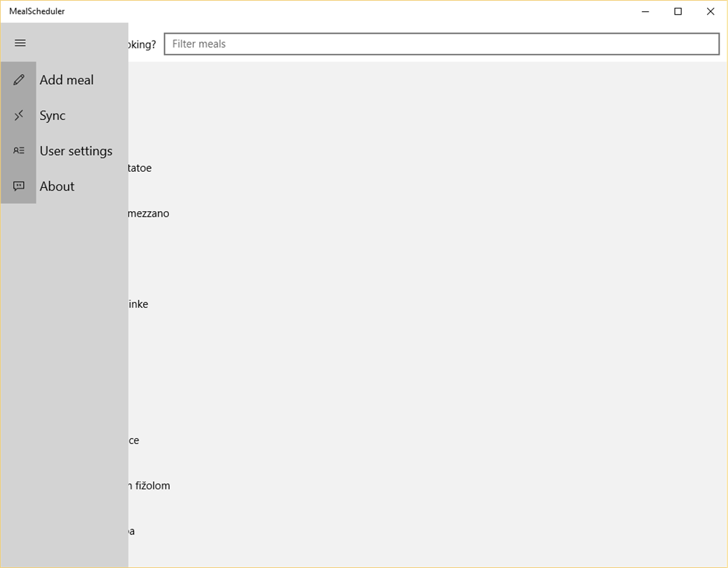The image size is (728, 568).
Task: Focus the Filter meals search box
Action: 442,43
